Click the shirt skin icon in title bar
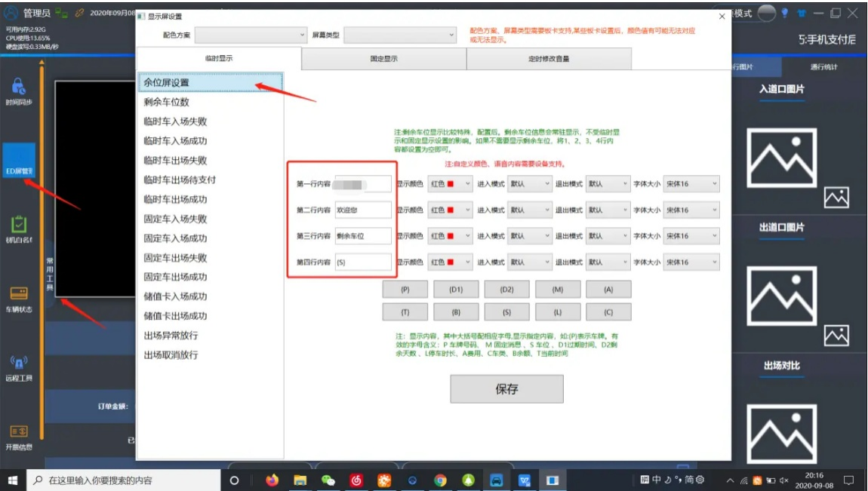The width and height of the screenshot is (868, 491). [x=801, y=14]
